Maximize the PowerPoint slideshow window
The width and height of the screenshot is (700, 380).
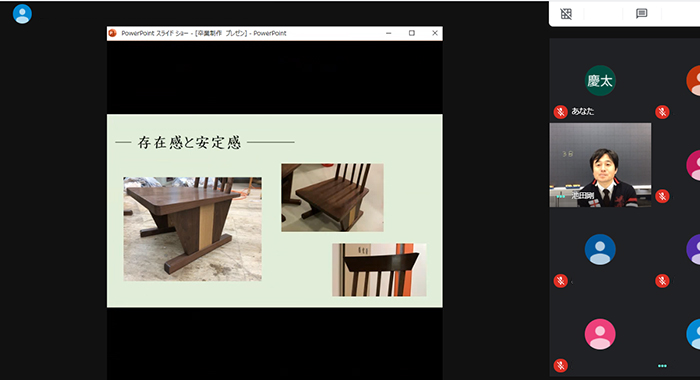(x=412, y=33)
